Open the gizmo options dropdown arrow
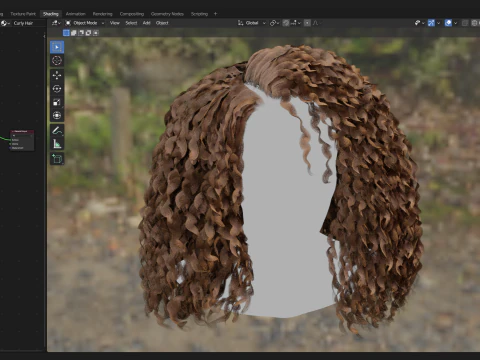480x360 pixels. [x=438, y=23]
